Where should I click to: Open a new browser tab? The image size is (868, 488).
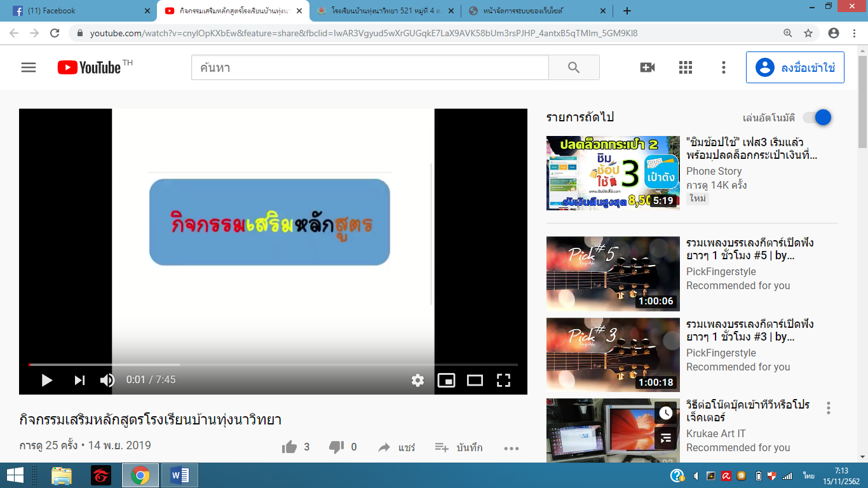[627, 11]
